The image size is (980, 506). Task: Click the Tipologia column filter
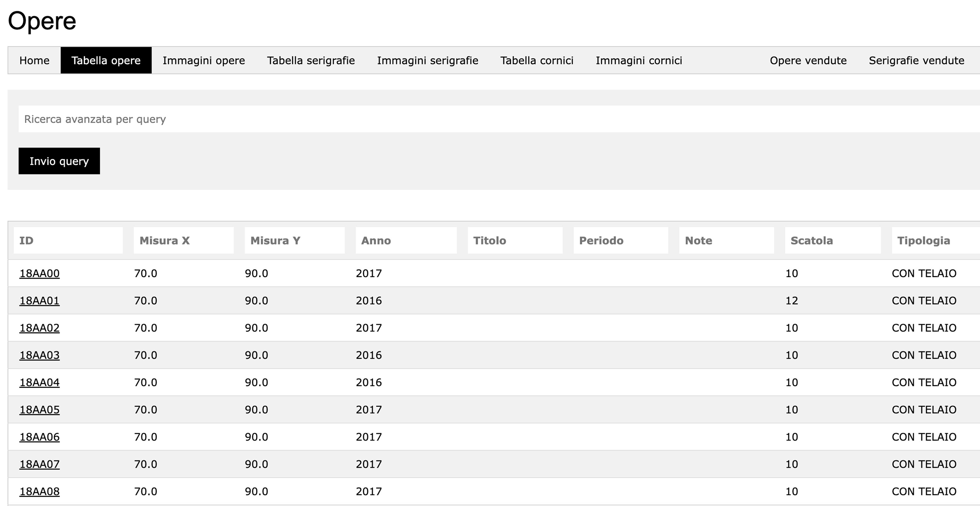(936, 241)
